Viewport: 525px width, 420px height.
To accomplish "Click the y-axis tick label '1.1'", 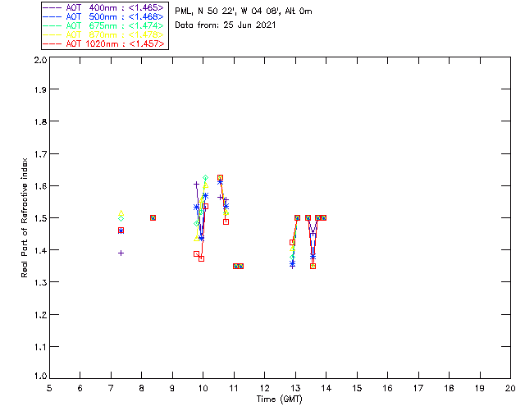I will (40, 347).
